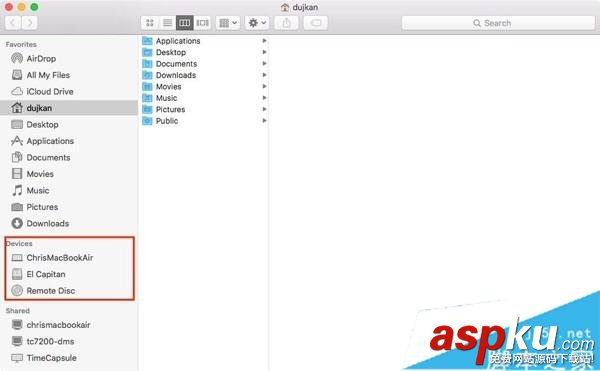Expand Movies folder arrow in column
Image resolution: width=600 pixels, height=371 pixels.
pos(264,86)
